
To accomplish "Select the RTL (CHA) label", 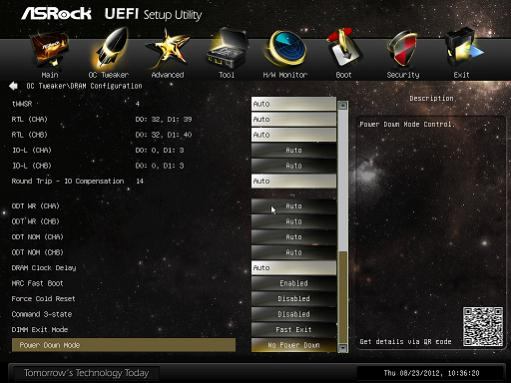I will [30, 119].
